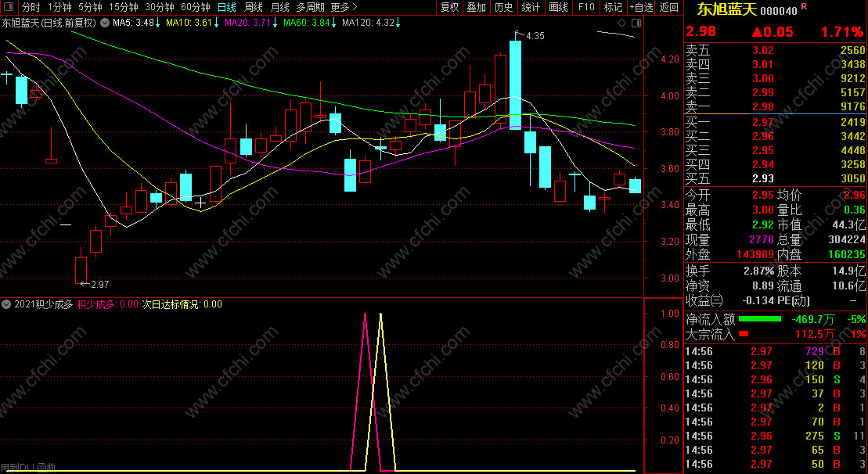Switch to 30分钟 chart
This screenshot has width=868, height=474.
coord(160,7)
